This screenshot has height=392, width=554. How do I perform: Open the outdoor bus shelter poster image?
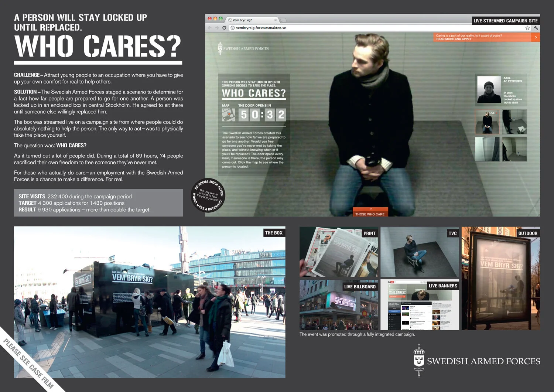tap(501, 278)
